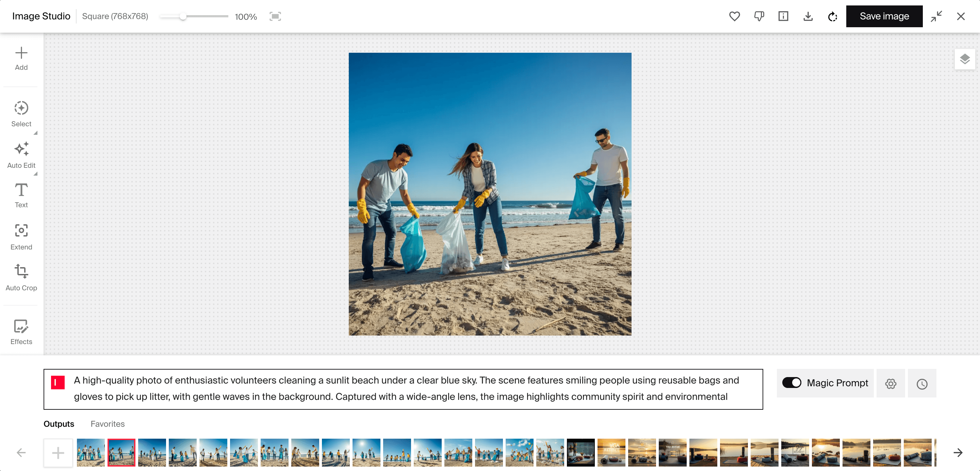Toggle the Magic Prompt switch
Viewport: 980px width, 471px height.
pyautogui.click(x=792, y=384)
